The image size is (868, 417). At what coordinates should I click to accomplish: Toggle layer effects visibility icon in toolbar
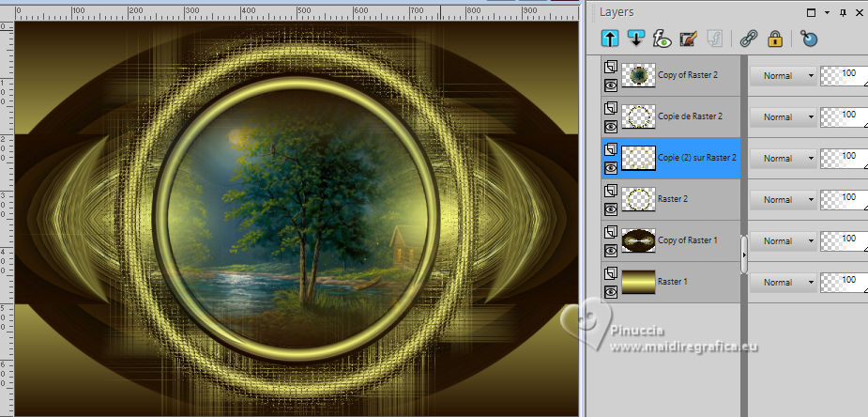662,39
